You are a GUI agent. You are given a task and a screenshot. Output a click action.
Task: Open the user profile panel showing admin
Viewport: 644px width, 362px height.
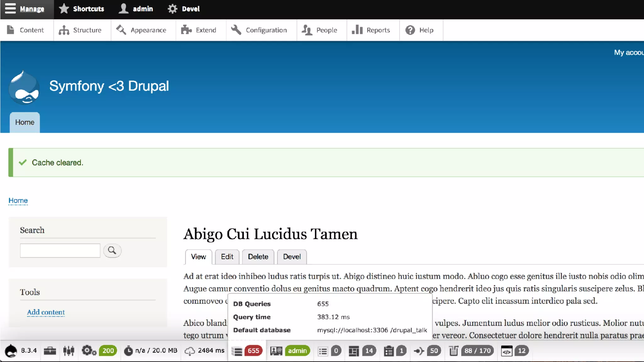coord(276,351)
